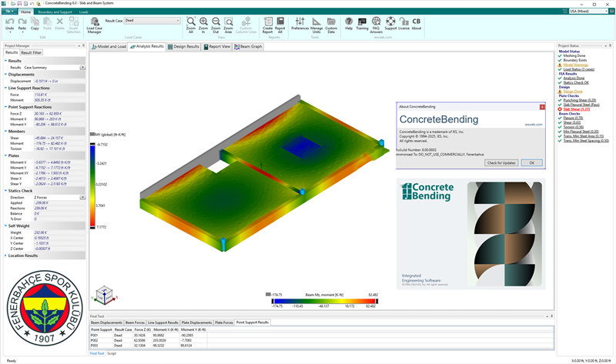Screen dimensions: 616x364
Task: Click the Slab Shear (1.07) failure link
Action: click(x=576, y=109)
